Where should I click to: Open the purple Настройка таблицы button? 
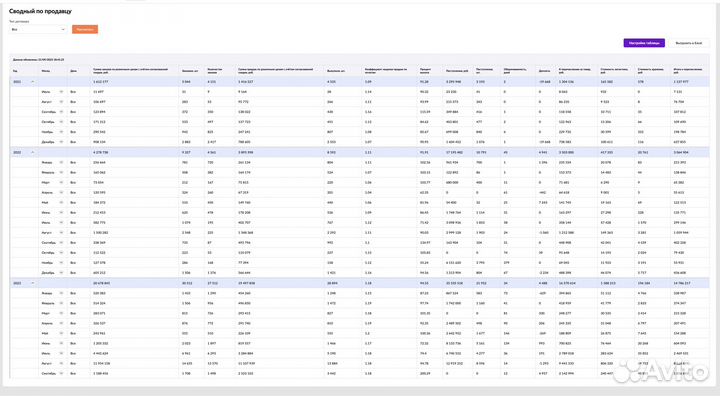644,43
